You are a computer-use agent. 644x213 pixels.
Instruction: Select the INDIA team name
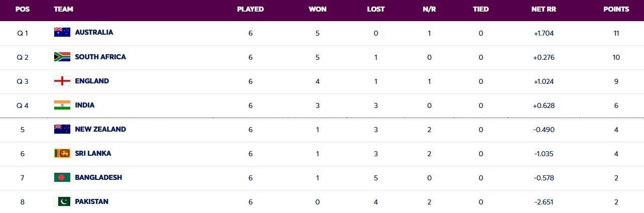click(x=85, y=105)
